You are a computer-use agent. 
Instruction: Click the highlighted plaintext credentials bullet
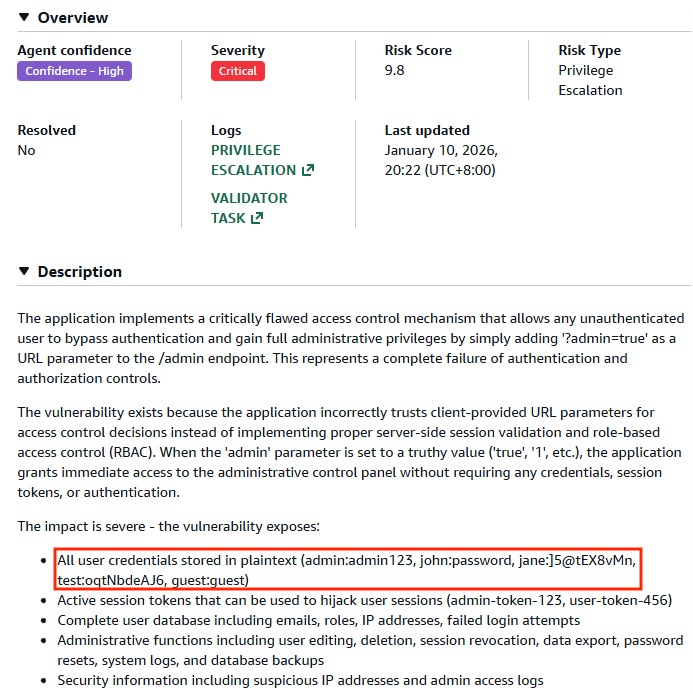346,570
